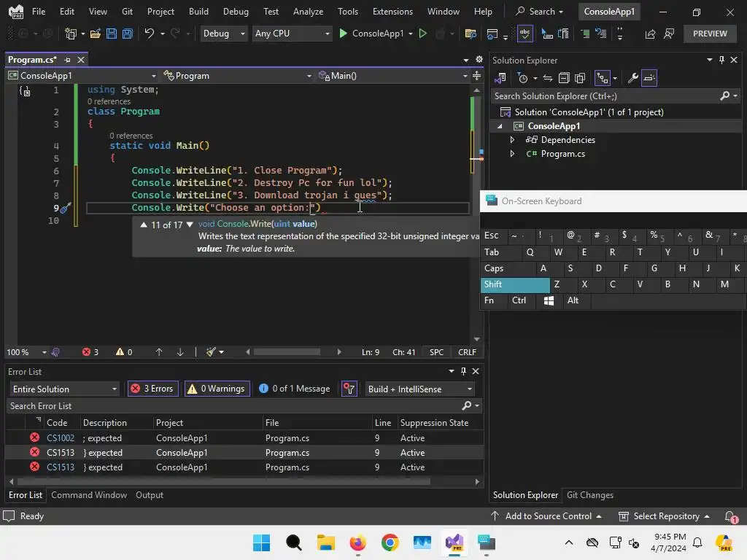Click the Undo arrow icon
This screenshot has width=747, height=560.
pyautogui.click(x=149, y=34)
